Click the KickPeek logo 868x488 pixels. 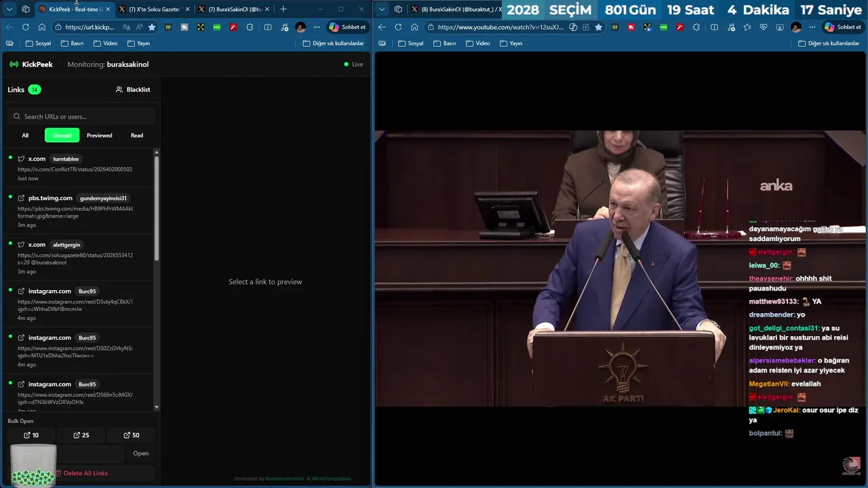coord(31,64)
